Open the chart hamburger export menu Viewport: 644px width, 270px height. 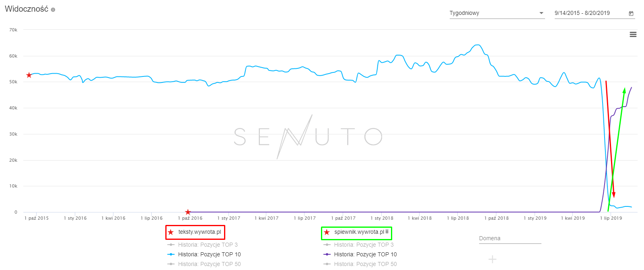pos(633,35)
